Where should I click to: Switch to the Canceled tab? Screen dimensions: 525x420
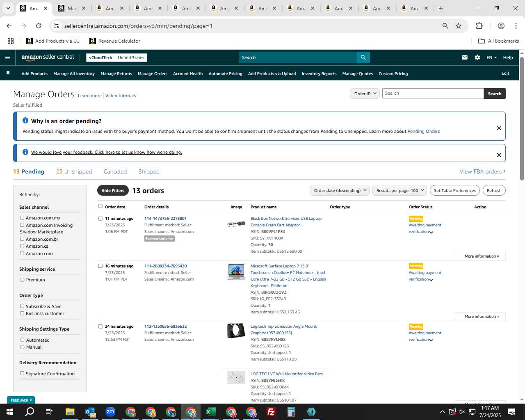pyautogui.click(x=115, y=171)
